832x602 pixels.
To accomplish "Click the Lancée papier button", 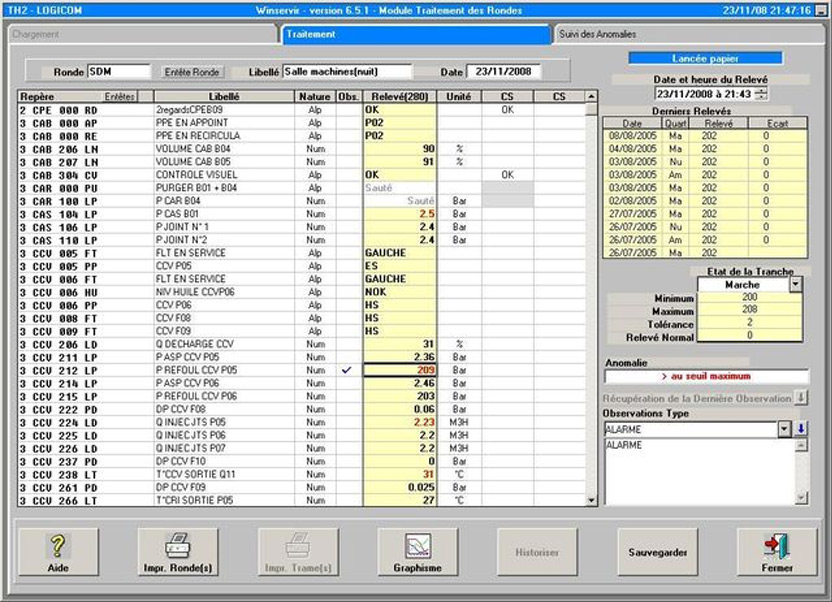I will [x=705, y=58].
